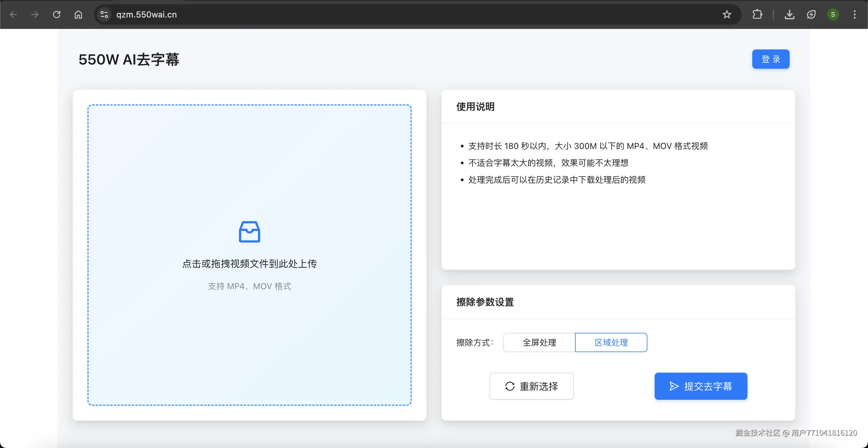The image size is (868, 448).
Task: Click the upload inbox icon
Action: click(249, 232)
